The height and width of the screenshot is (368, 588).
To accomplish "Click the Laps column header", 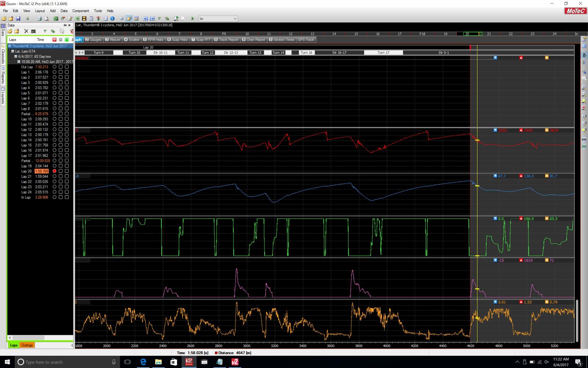I will click(x=21, y=40).
